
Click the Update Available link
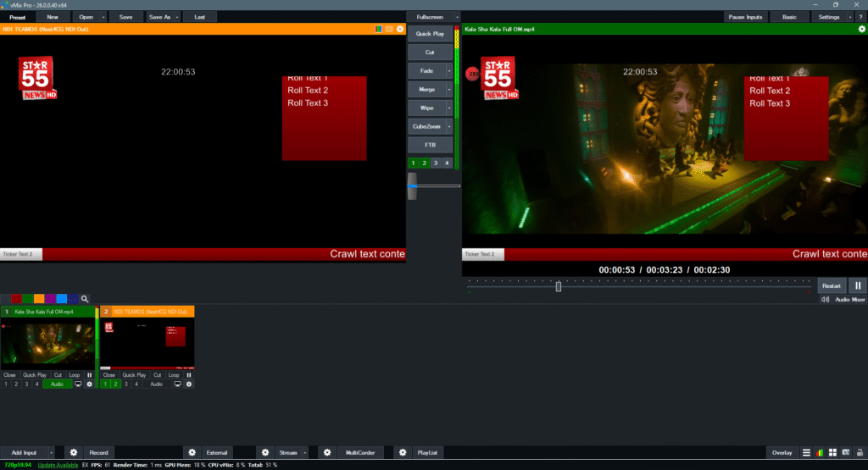[x=58, y=465]
